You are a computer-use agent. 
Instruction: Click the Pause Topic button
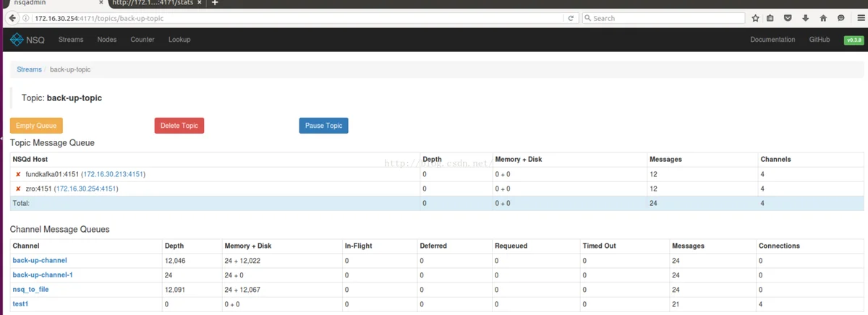[x=323, y=126]
